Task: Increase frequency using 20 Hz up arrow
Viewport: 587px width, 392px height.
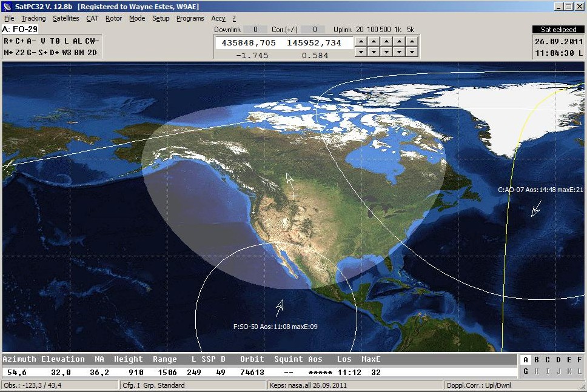Action: [360, 41]
